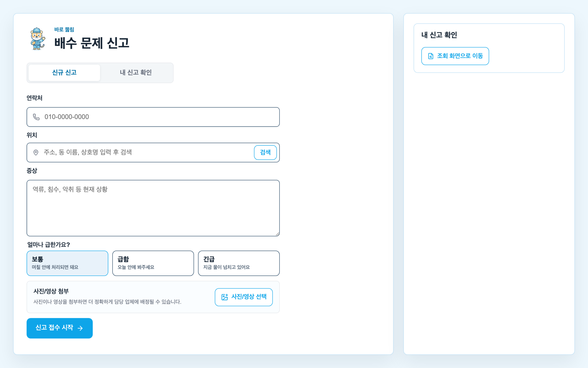Select the 보통 urgency option
588x368 pixels.
(x=67, y=263)
